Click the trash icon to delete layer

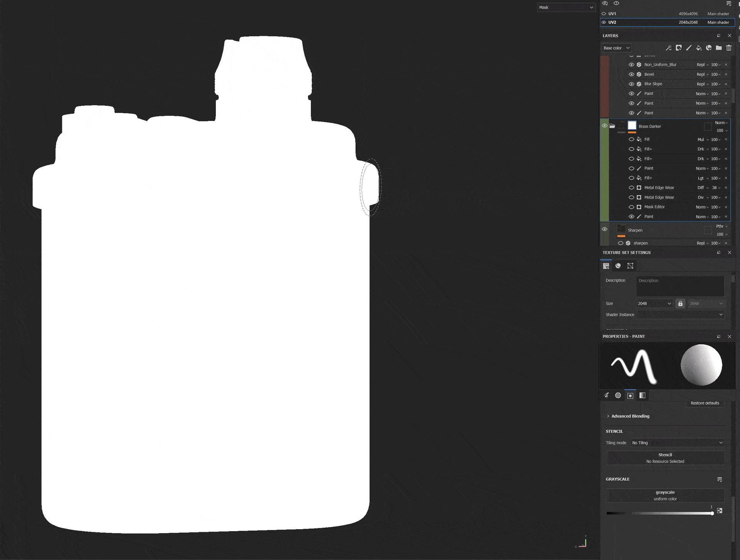tap(729, 48)
